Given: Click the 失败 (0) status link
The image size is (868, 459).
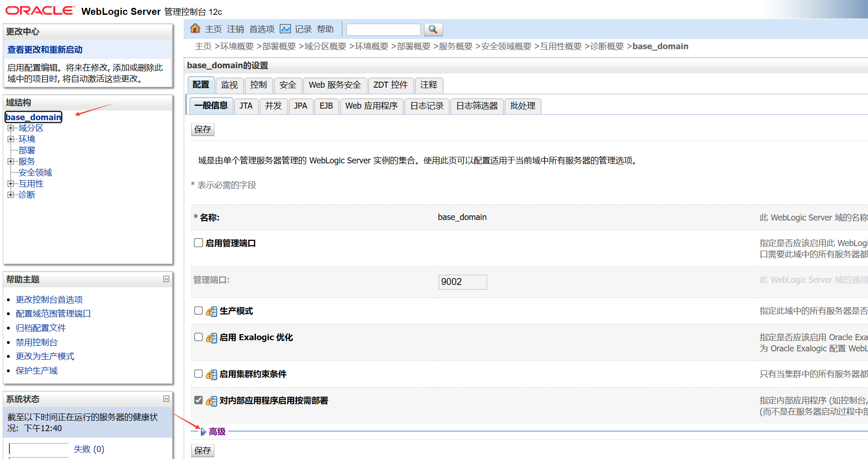Looking at the screenshot, I should (x=89, y=449).
